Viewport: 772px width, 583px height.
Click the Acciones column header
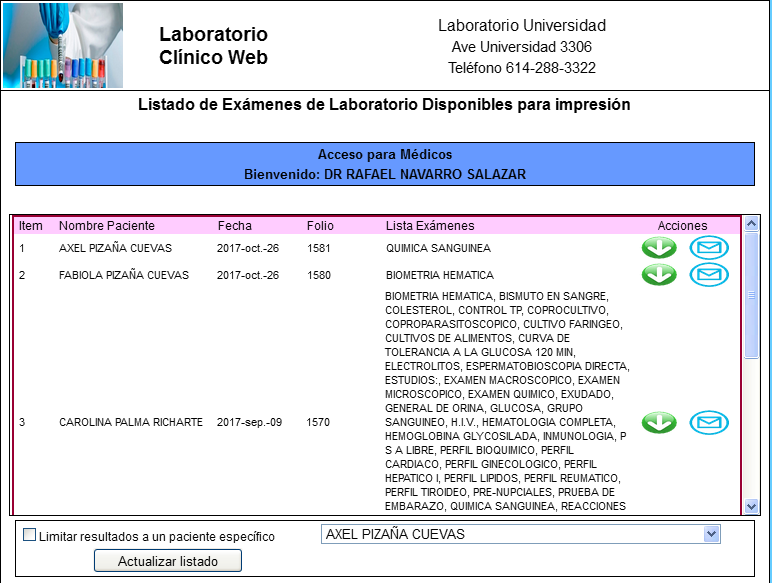coord(682,226)
